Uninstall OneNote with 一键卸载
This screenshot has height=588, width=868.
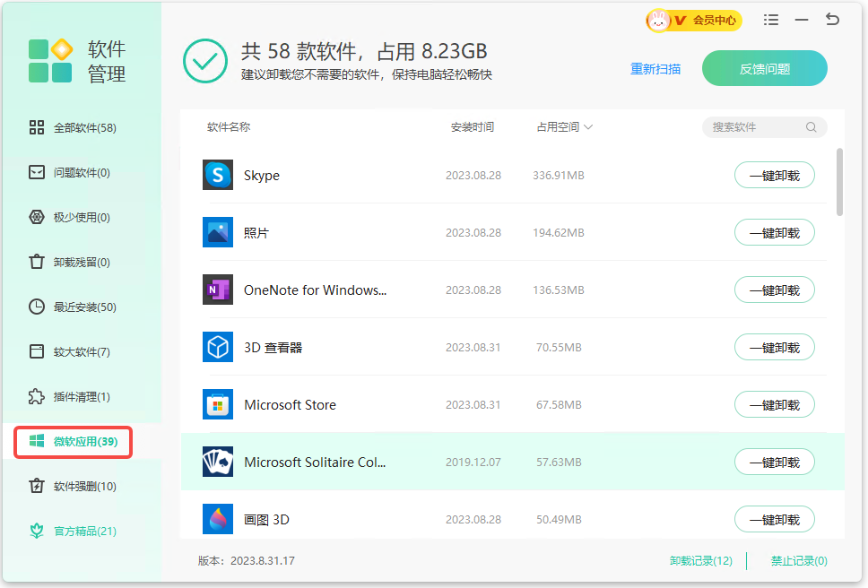[x=775, y=290]
